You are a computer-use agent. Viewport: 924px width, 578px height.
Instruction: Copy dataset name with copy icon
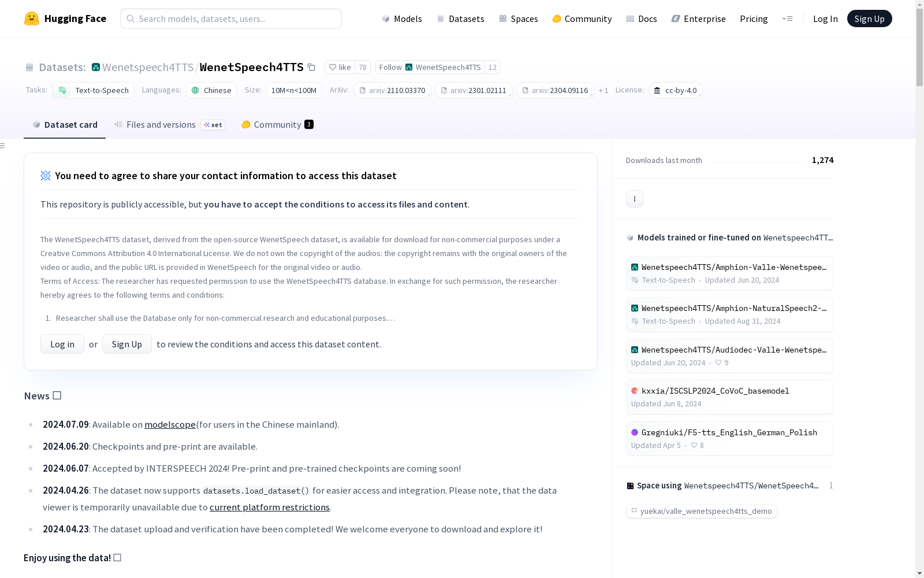(x=311, y=67)
